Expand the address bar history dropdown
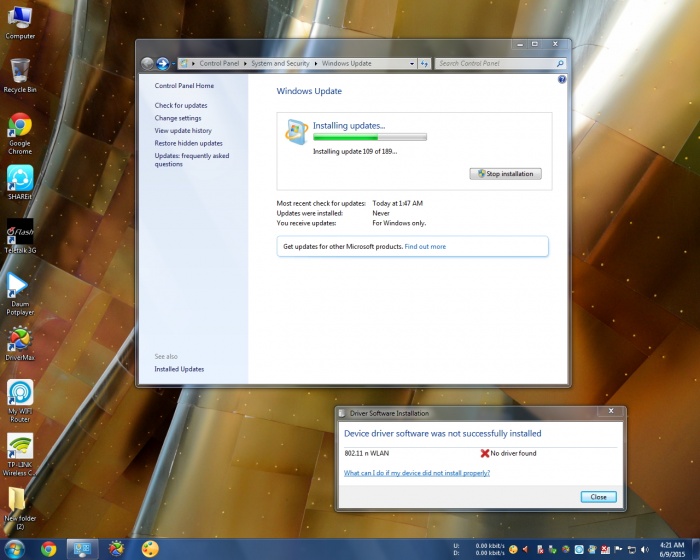 click(x=412, y=63)
